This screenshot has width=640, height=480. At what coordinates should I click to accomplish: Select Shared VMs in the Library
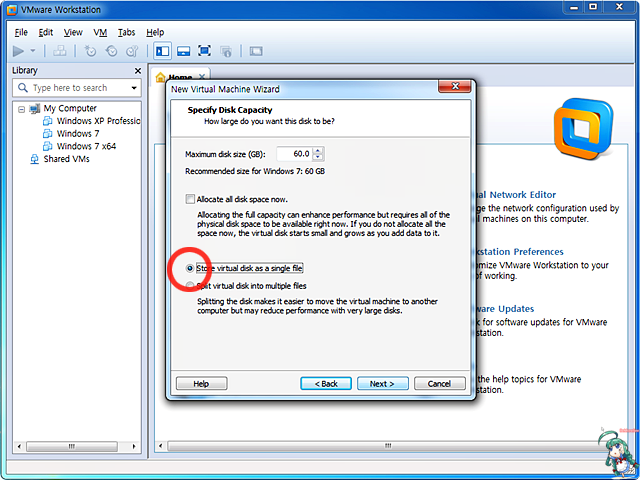[66, 159]
